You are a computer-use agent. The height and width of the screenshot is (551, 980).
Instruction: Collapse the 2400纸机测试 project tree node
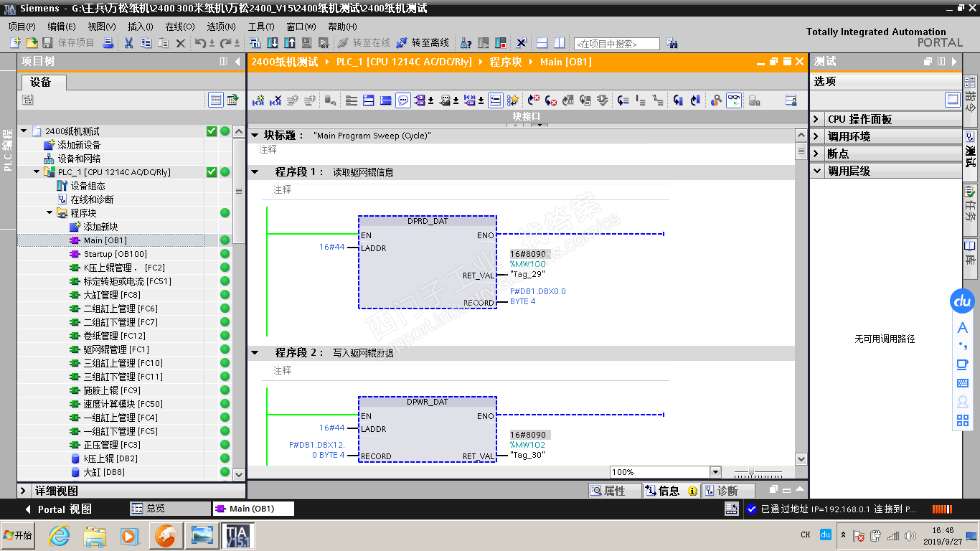tap(24, 131)
